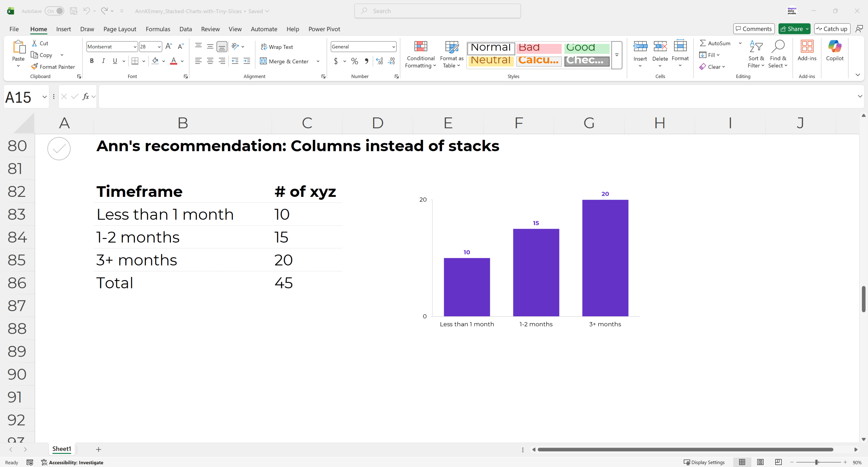Open the Page Layout ribbon tab
The height and width of the screenshot is (467, 868).
[120, 29]
